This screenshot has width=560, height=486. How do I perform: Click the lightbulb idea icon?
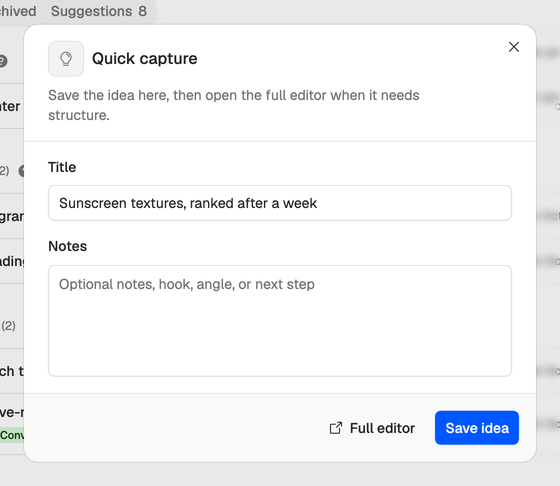pos(66,59)
